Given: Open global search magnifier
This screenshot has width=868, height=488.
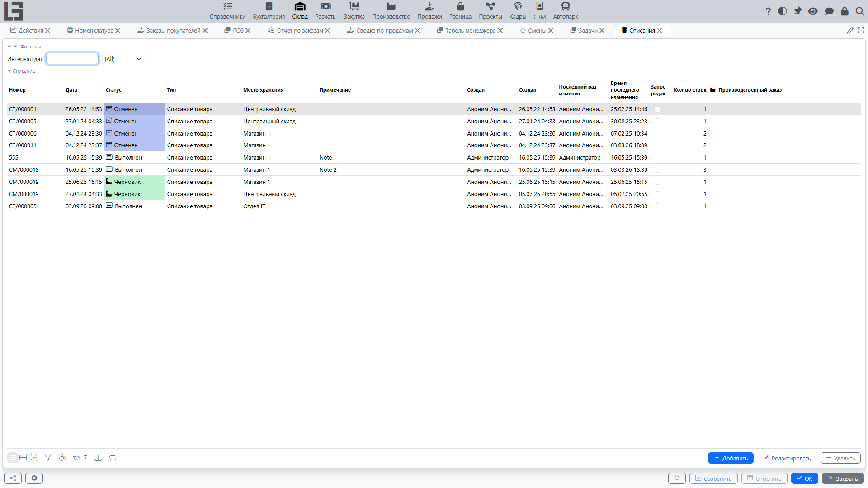Looking at the screenshot, I should pyautogui.click(x=860, y=11).
